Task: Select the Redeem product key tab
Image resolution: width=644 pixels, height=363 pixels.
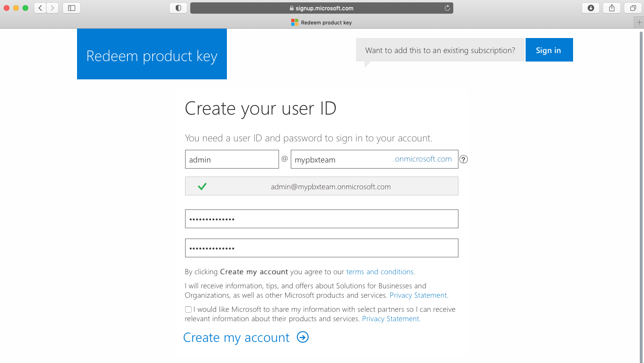Action: 321,22
